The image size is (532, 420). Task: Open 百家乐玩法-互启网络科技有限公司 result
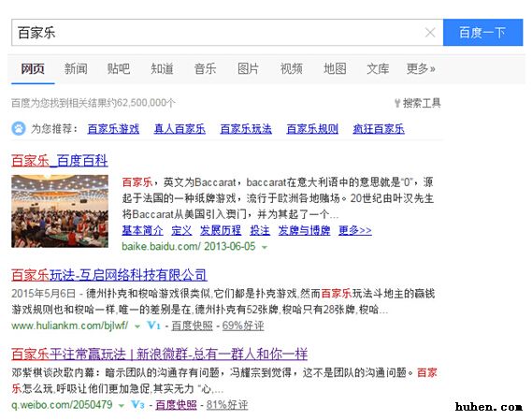[109, 275]
